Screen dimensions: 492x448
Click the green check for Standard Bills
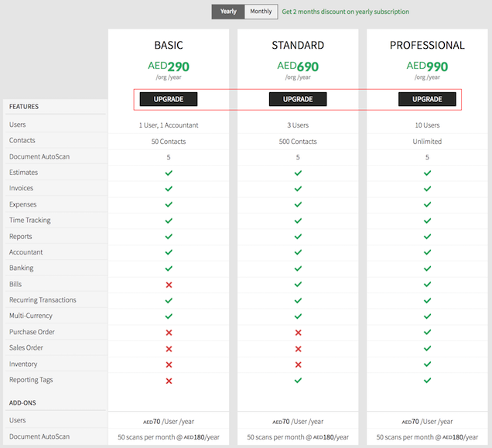click(x=298, y=284)
